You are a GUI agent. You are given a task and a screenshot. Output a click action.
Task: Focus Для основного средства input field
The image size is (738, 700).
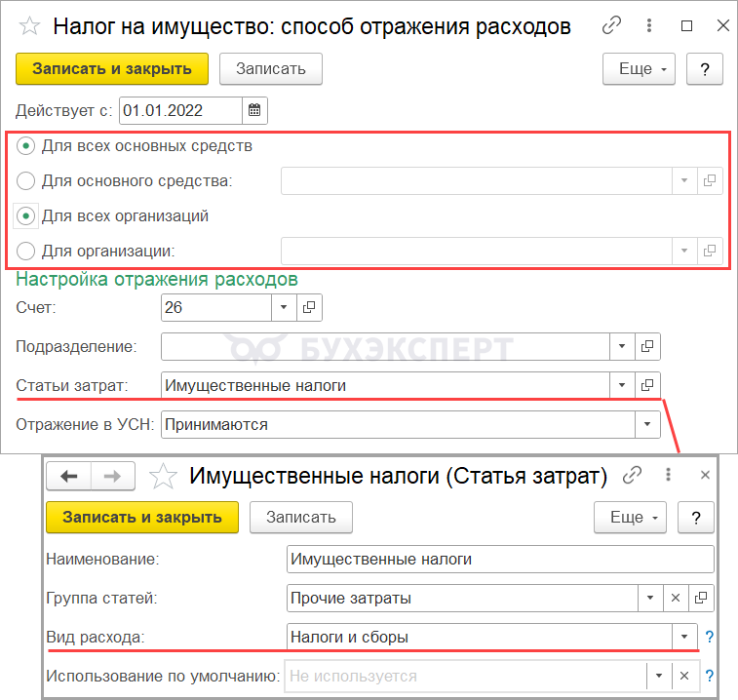coord(477,180)
